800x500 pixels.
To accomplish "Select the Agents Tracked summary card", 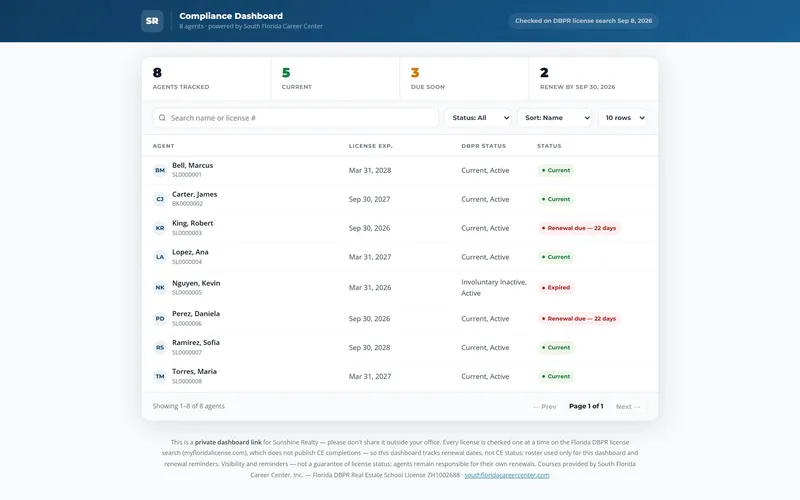I will click(x=206, y=79).
